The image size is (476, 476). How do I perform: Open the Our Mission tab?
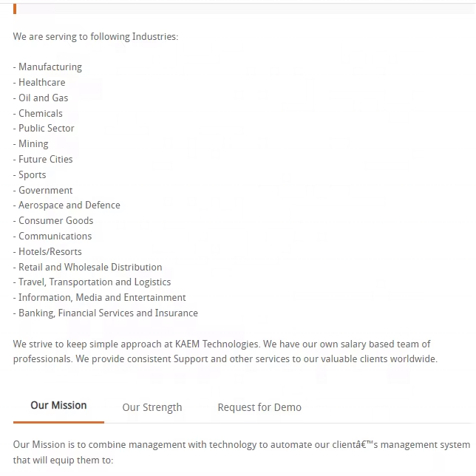coord(58,406)
